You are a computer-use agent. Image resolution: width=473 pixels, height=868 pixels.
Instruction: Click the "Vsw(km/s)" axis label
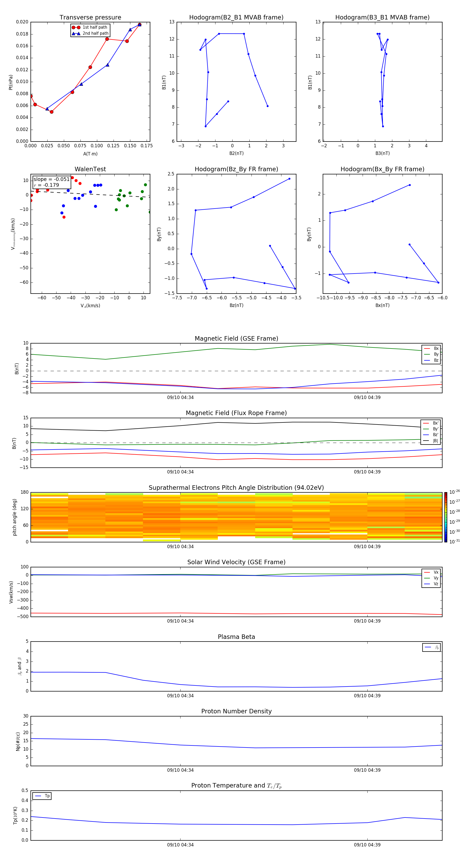11,592
